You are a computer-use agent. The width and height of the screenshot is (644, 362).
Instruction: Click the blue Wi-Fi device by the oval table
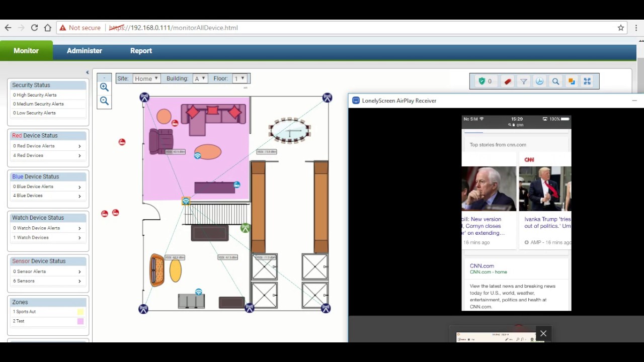[x=198, y=156]
